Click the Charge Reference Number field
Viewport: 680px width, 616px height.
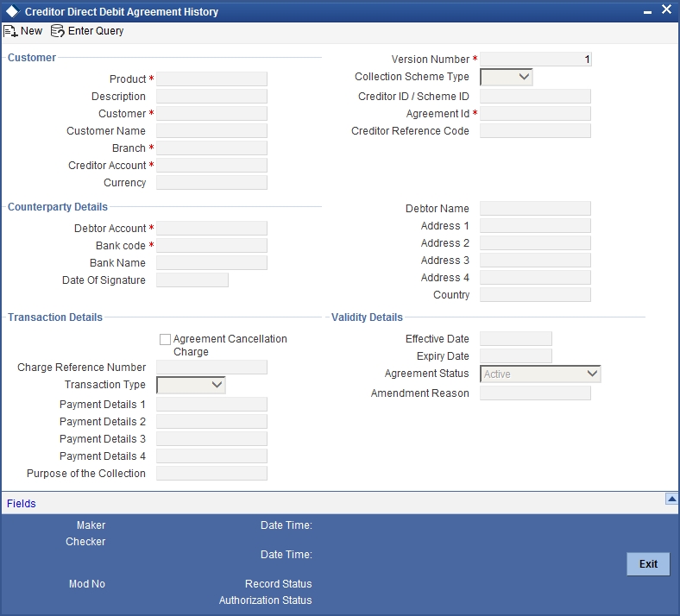click(211, 368)
